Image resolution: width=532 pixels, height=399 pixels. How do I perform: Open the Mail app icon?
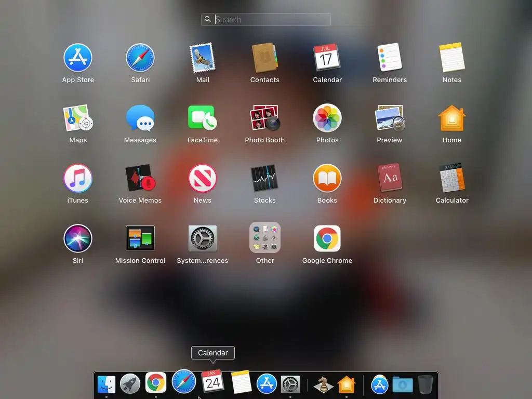point(203,58)
